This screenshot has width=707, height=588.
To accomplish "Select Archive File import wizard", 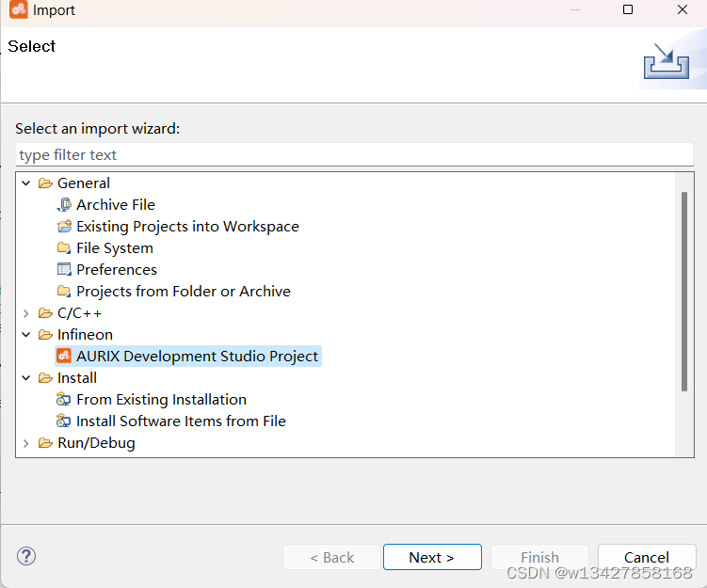I will (116, 205).
